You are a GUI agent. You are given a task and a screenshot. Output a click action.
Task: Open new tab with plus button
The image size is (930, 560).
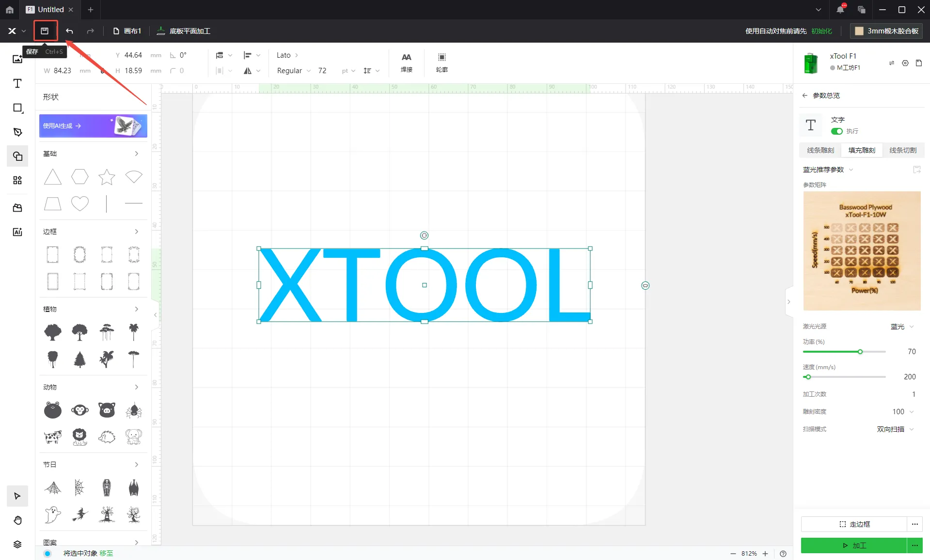[90, 10]
